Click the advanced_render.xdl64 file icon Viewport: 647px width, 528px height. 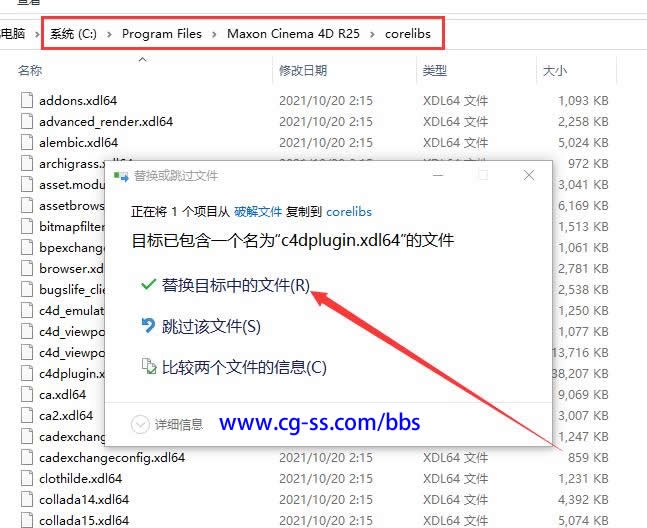(27, 121)
